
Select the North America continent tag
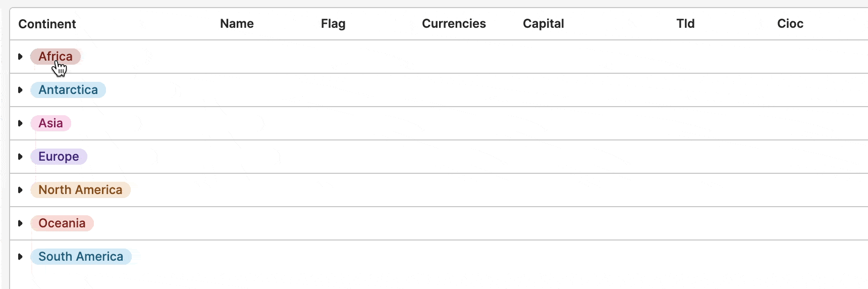point(80,190)
